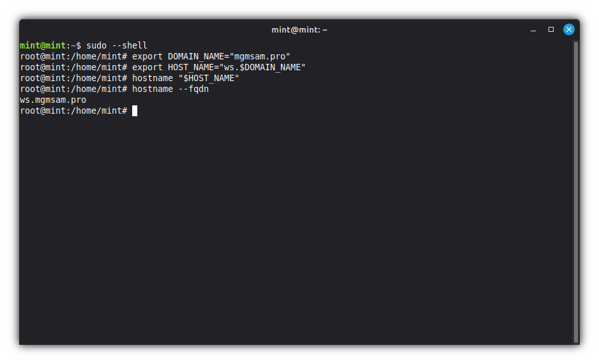599x364 pixels.
Task: Click the word 'sudo' in the first command
Action: coord(96,45)
